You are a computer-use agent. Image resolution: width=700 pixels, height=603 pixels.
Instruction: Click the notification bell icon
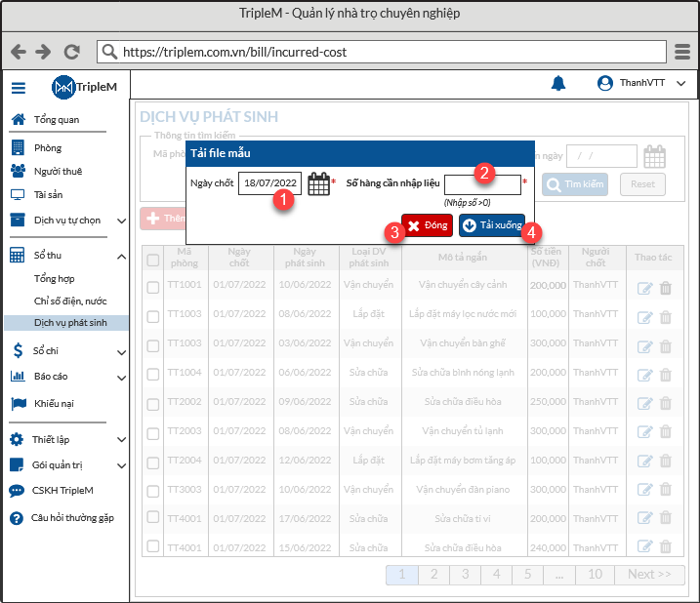(558, 84)
